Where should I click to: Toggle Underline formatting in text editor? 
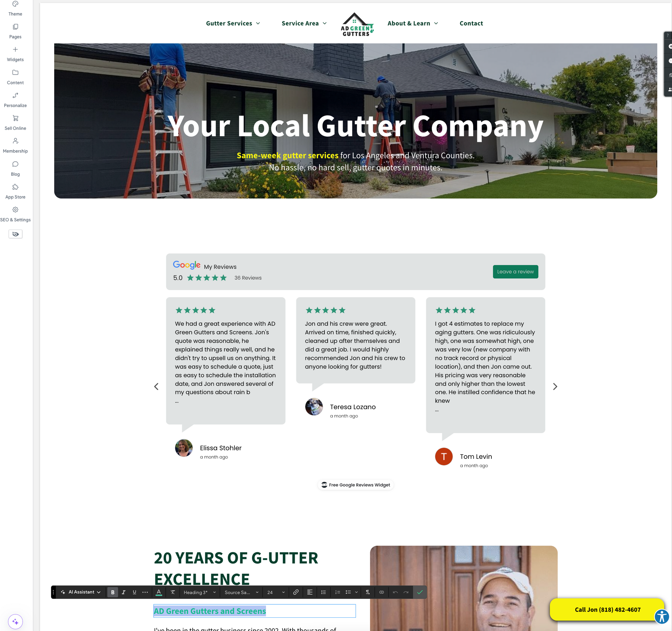click(x=135, y=593)
